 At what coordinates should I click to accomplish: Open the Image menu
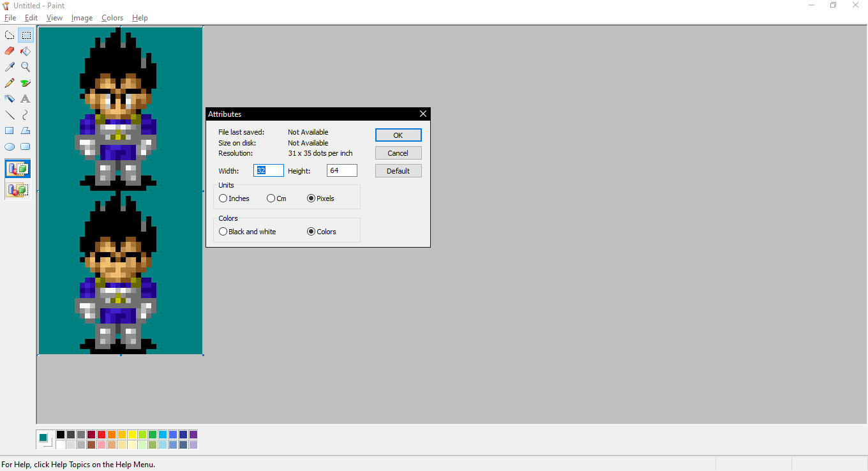click(82, 18)
